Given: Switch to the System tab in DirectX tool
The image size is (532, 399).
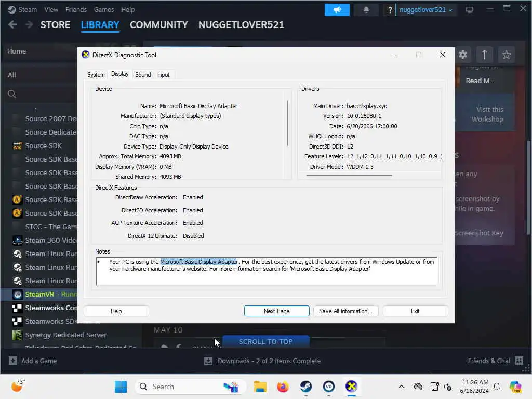Looking at the screenshot, I should [x=96, y=75].
